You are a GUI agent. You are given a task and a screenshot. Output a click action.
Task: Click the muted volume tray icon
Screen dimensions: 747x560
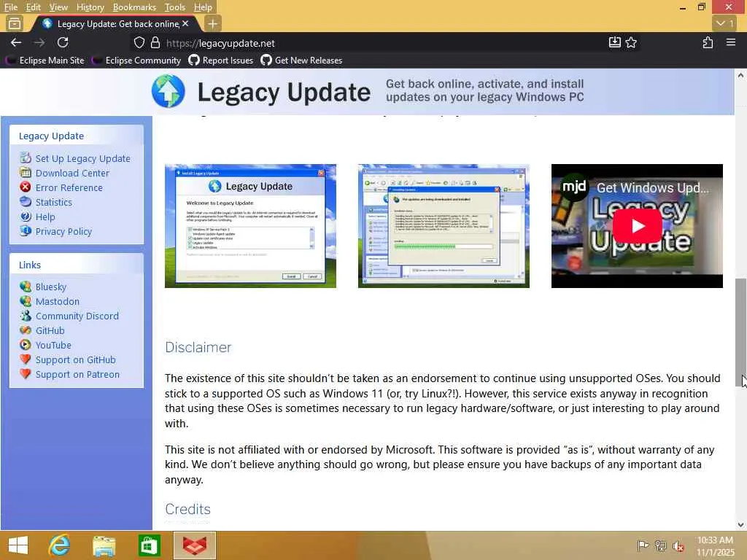point(678,545)
